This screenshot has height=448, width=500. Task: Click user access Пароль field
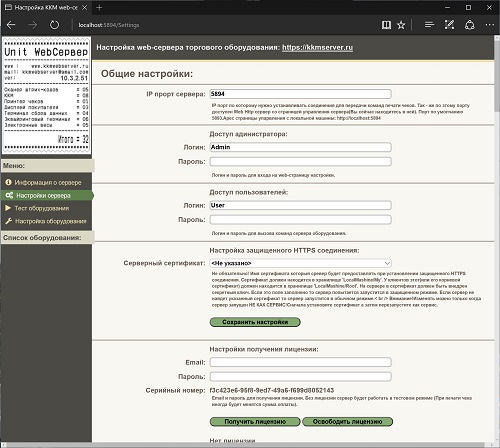click(300, 220)
